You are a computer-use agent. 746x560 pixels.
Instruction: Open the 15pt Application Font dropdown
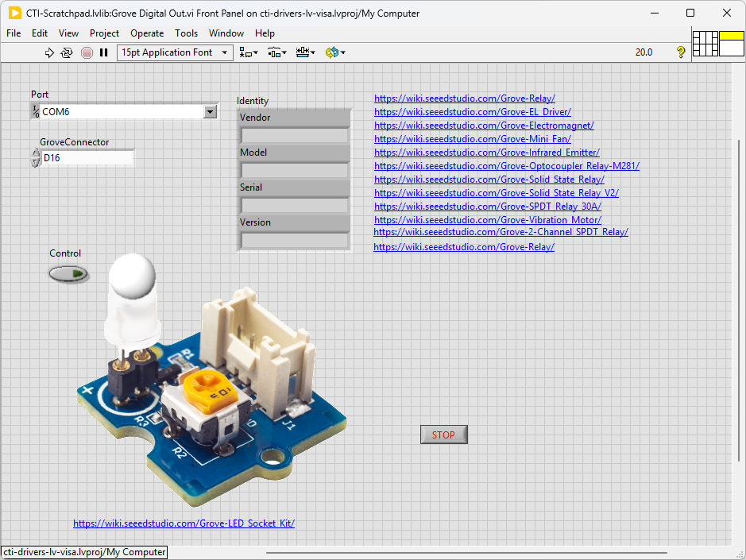175,52
